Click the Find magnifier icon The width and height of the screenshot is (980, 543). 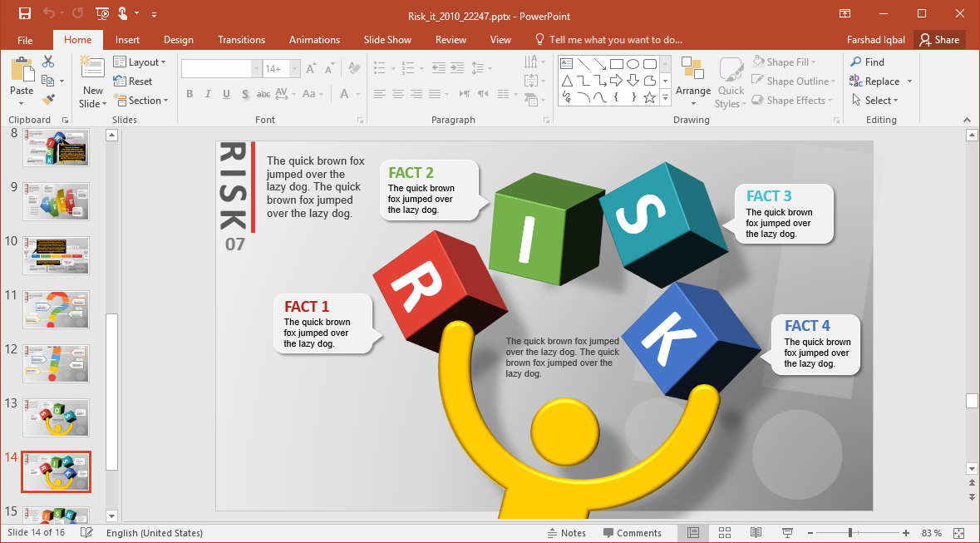856,62
